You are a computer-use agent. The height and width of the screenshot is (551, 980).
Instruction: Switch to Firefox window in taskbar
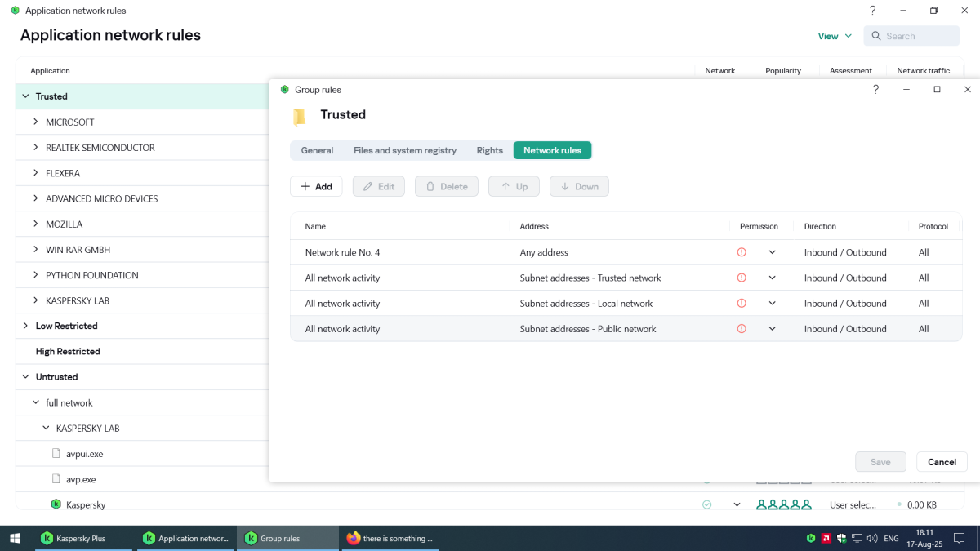389,539
